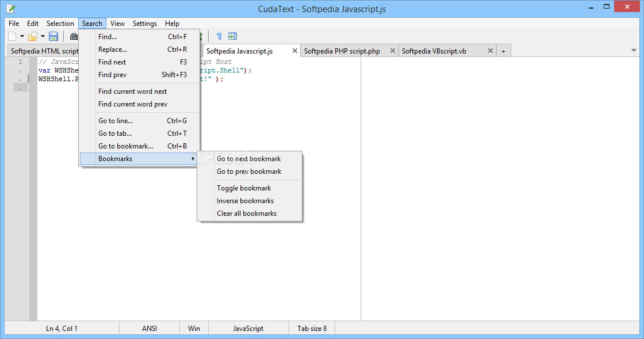Click the New file toolbar icon

point(13,37)
